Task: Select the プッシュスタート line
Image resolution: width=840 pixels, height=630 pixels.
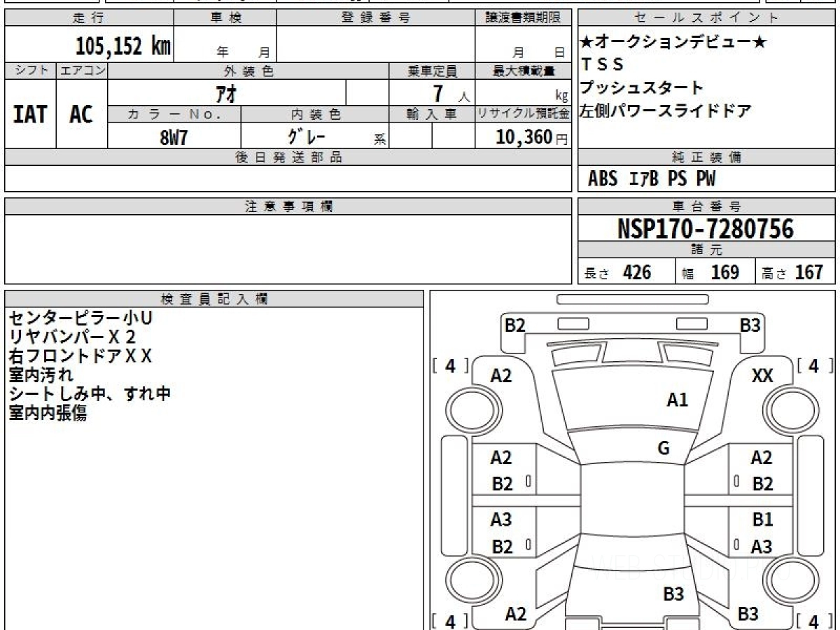Action: pos(642,87)
